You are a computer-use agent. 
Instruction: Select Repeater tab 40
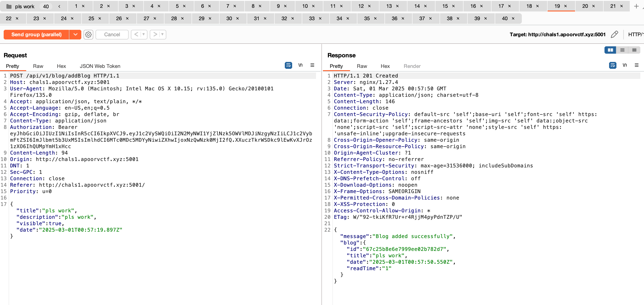click(505, 19)
